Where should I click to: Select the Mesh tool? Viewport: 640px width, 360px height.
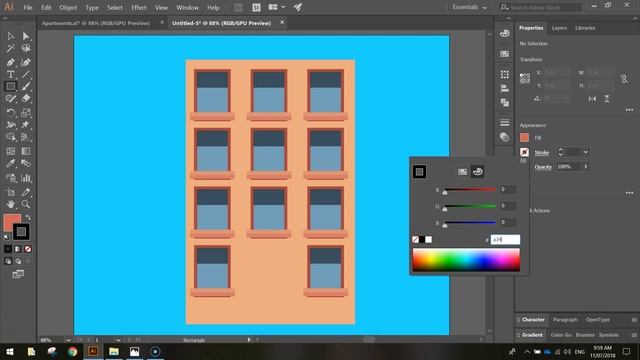pyautogui.click(x=11, y=151)
